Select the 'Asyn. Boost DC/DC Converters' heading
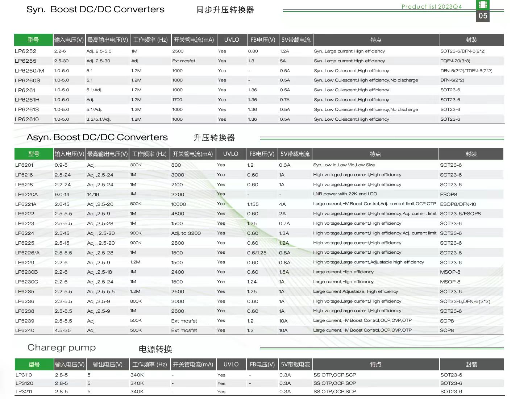 pos(97,137)
